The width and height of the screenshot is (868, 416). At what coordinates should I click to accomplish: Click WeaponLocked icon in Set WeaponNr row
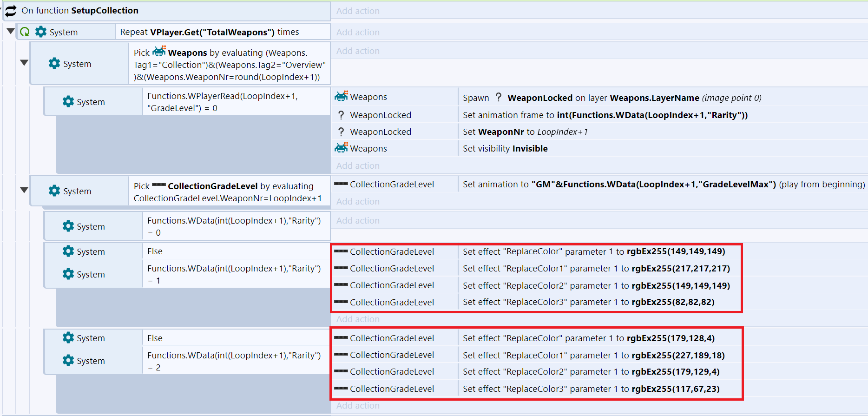[x=341, y=132]
